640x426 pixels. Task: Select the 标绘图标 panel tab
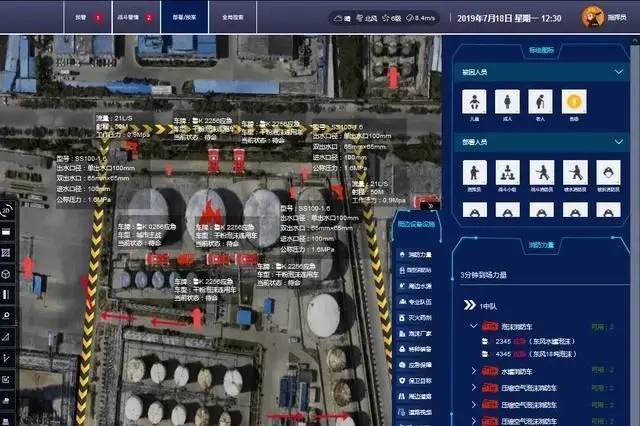click(x=541, y=51)
